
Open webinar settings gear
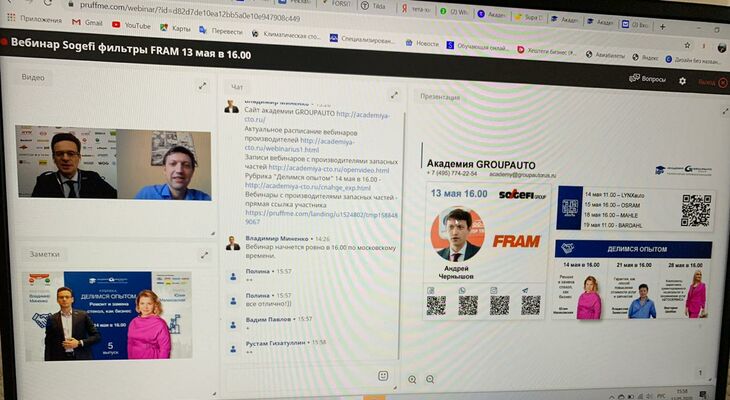pyautogui.click(x=682, y=81)
